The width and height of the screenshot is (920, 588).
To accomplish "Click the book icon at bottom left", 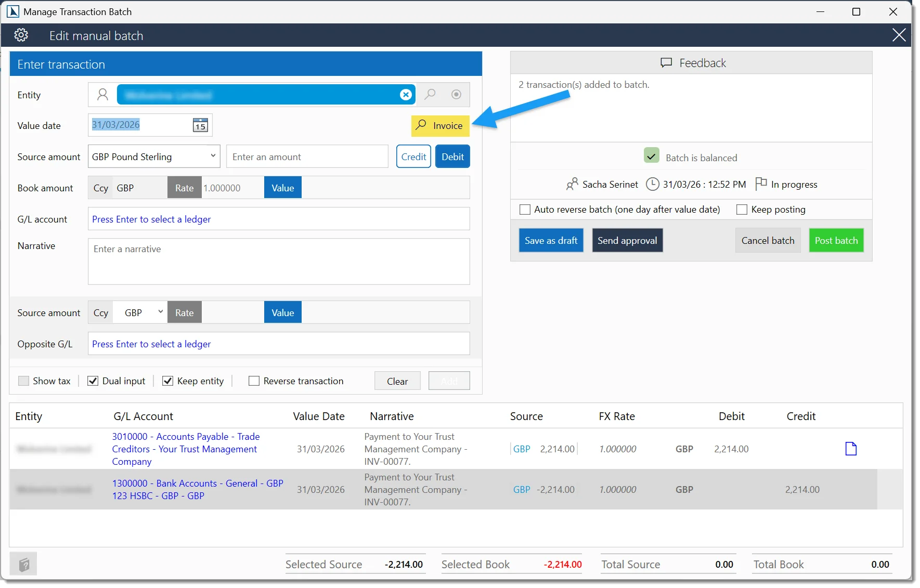I will pyautogui.click(x=23, y=564).
